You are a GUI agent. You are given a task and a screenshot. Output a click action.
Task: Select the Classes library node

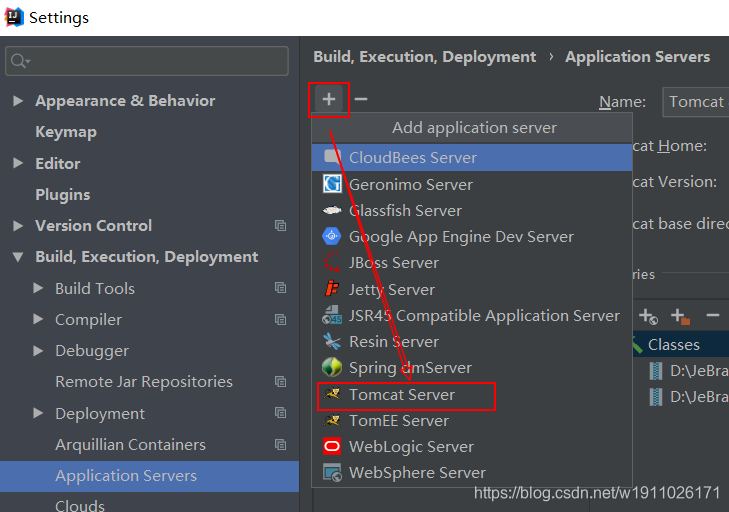click(673, 345)
